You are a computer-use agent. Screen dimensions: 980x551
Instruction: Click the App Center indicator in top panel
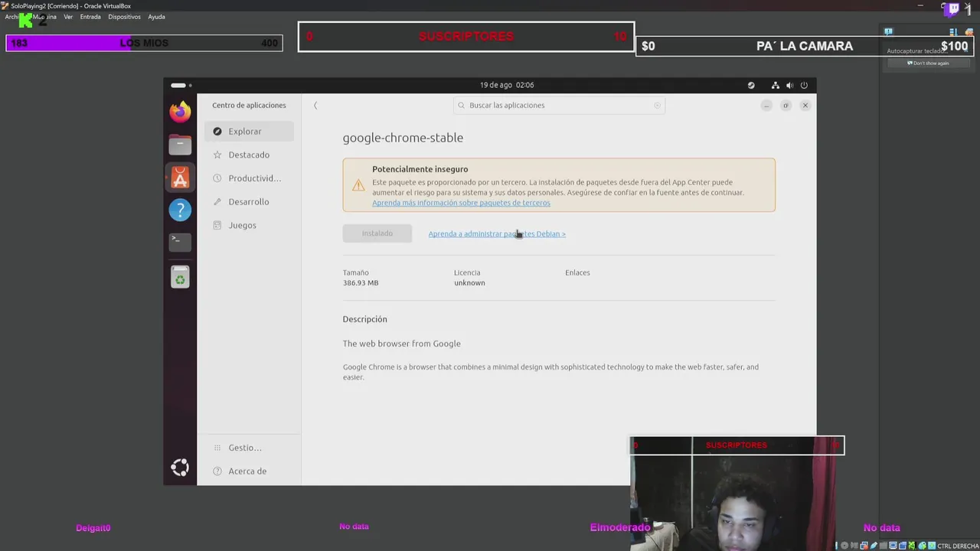pos(751,85)
